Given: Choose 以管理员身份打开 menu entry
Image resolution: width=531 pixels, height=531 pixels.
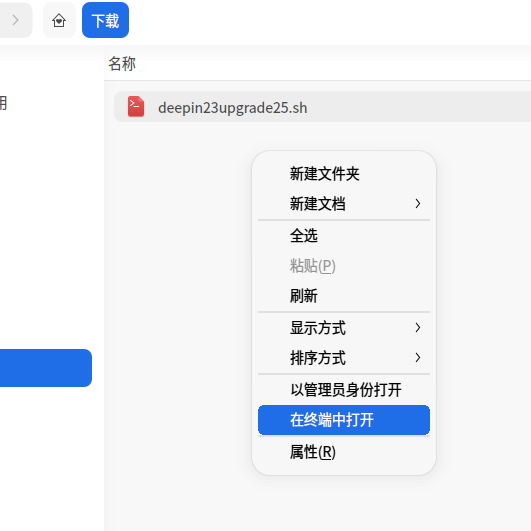Looking at the screenshot, I should click(344, 390).
